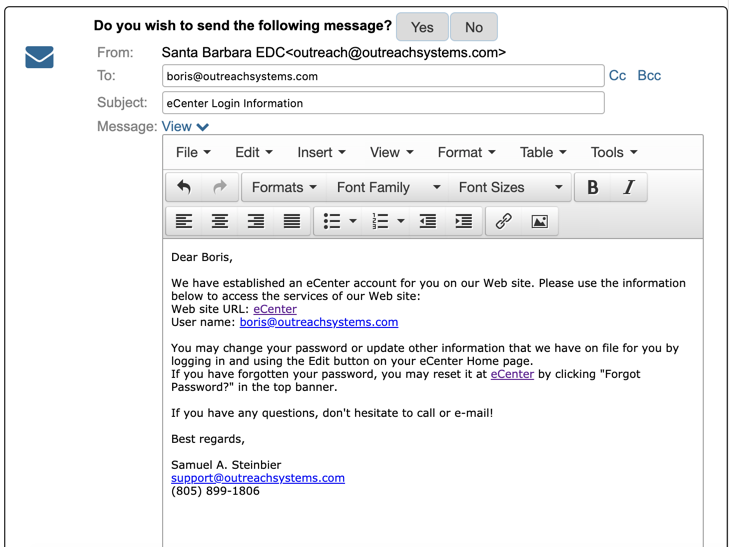The width and height of the screenshot is (729, 547).
Task: Align text to the right
Action: tap(256, 221)
